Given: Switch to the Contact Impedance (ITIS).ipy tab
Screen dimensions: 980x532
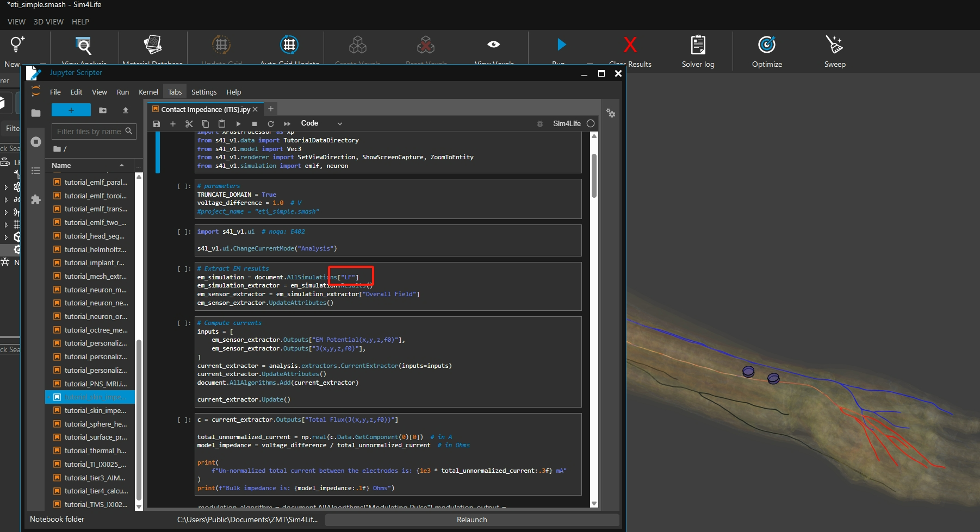Looking at the screenshot, I should [x=205, y=110].
